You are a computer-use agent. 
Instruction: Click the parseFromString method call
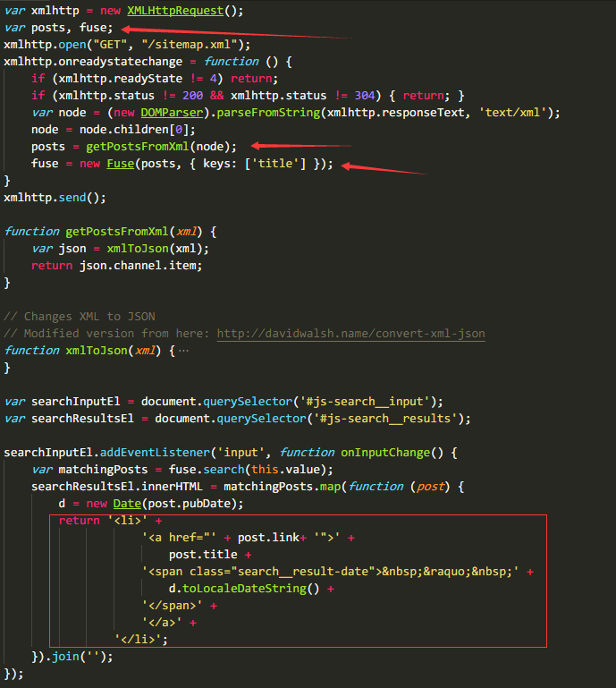coord(268,113)
